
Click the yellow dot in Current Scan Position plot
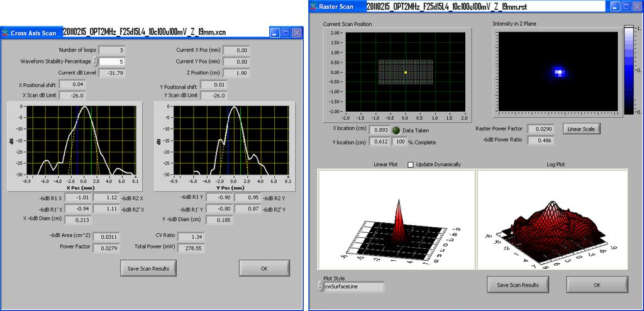pos(406,72)
